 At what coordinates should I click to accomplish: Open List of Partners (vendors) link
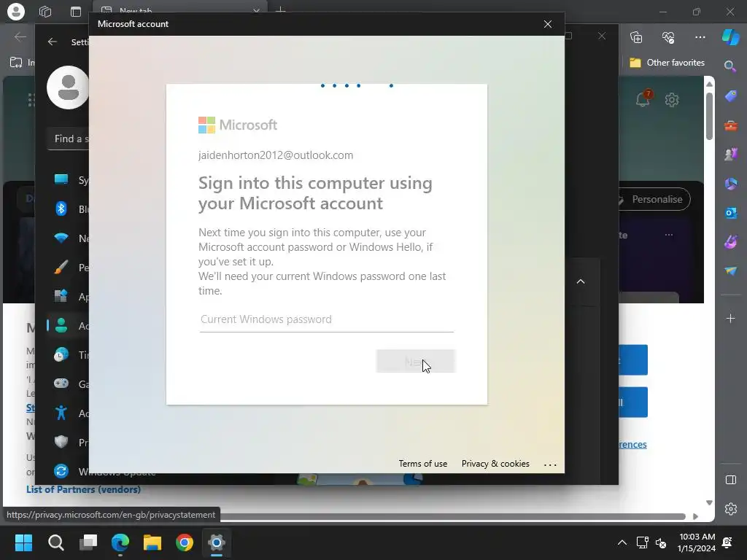click(83, 489)
